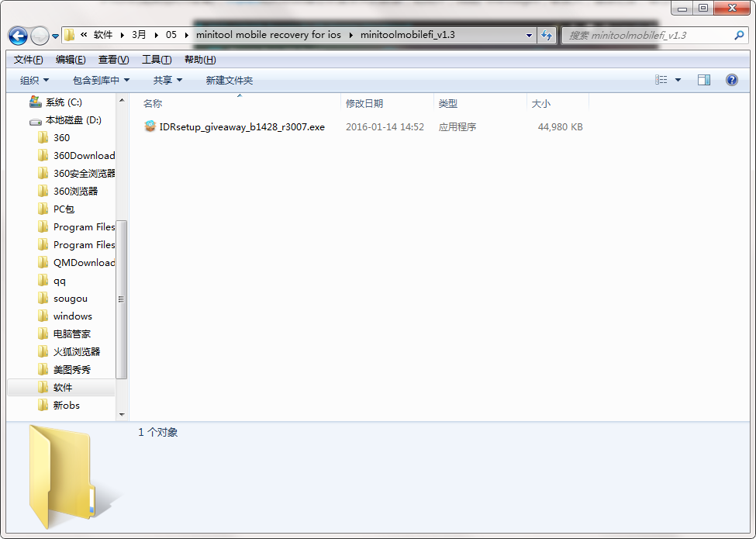The height and width of the screenshot is (539, 756).
Task: Select the highlighted 软件 folder
Action: click(62, 388)
